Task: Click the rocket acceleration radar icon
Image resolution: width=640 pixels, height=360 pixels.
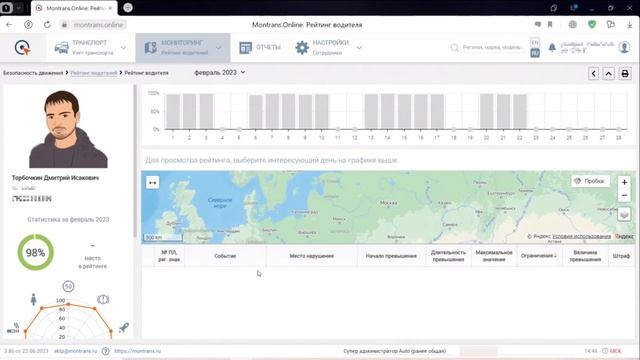Action: point(124,327)
